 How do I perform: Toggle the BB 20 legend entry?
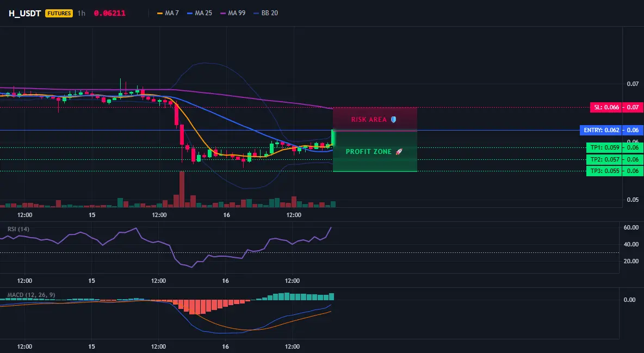click(x=266, y=13)
